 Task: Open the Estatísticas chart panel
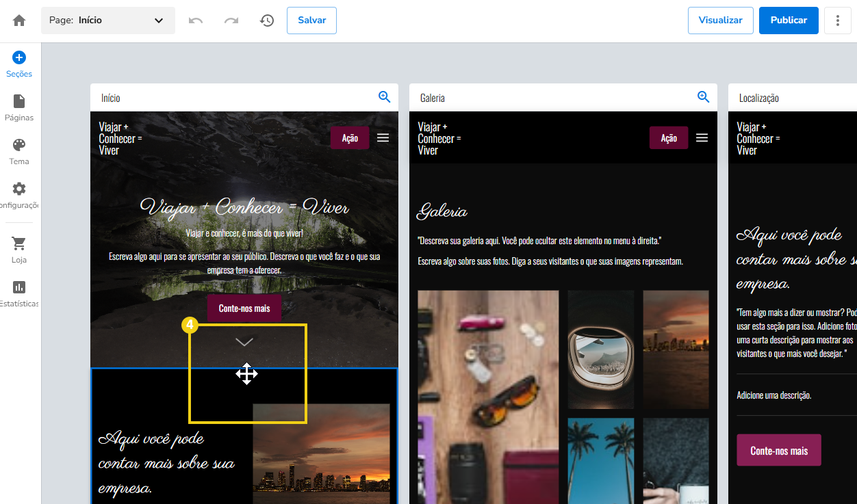coord(19,294)
